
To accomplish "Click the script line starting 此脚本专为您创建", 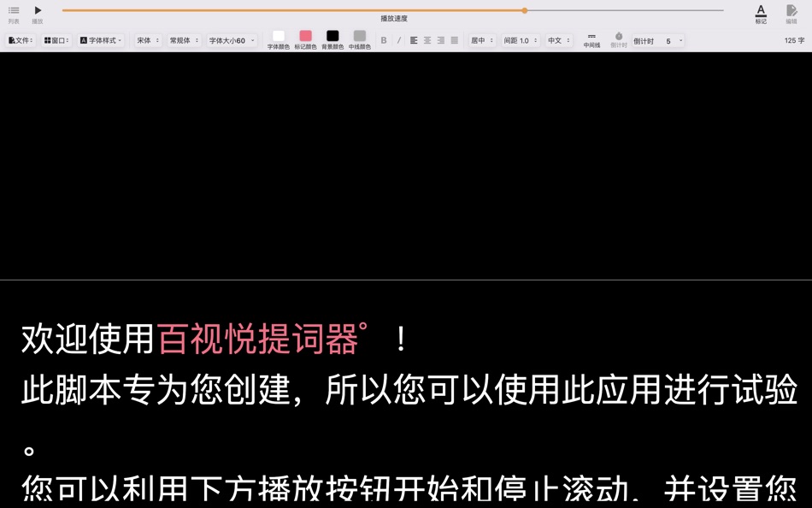I will 409,389.
